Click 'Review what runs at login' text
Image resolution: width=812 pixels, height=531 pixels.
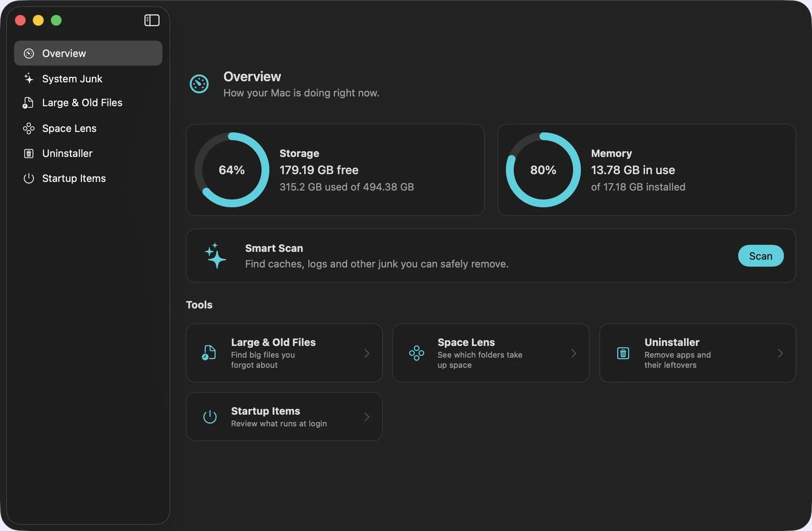click(x=279, y=423)
